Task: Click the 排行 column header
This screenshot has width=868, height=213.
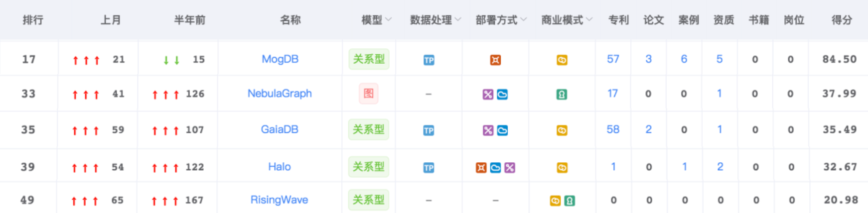Action: (33, 20)
